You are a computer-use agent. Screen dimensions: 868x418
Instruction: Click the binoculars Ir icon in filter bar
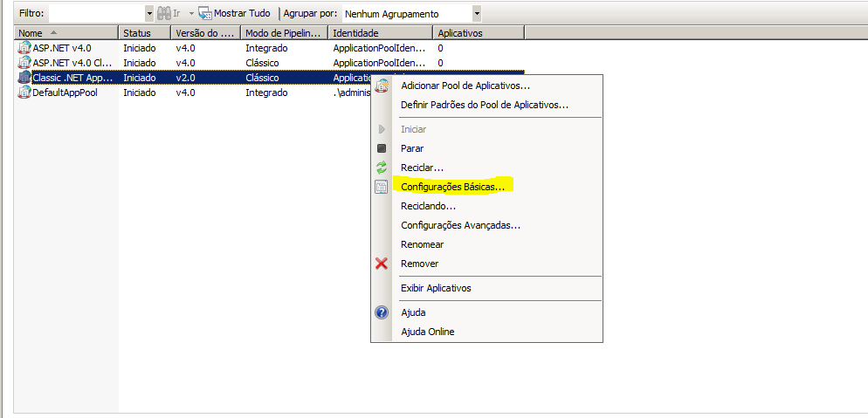pos(164,14)
